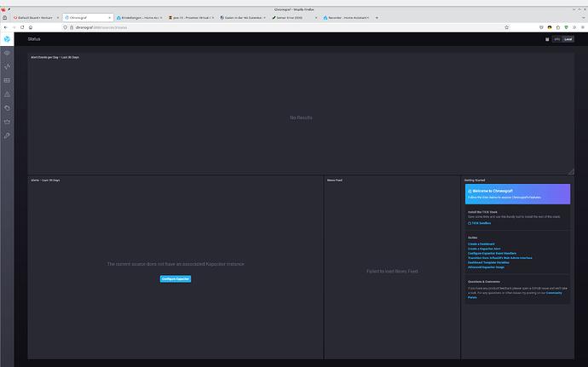Close the Chronograf browser tab
The image size is (588, 367).
[109, 18]
